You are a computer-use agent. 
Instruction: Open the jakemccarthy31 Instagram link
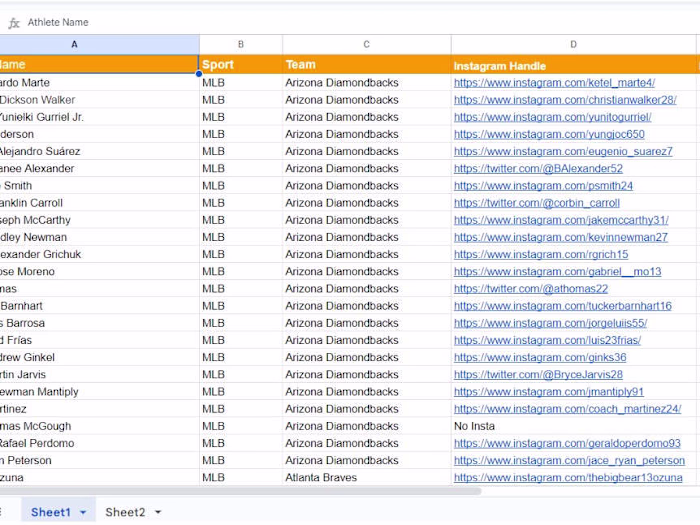pyautogui.click(x=561, y=220)
